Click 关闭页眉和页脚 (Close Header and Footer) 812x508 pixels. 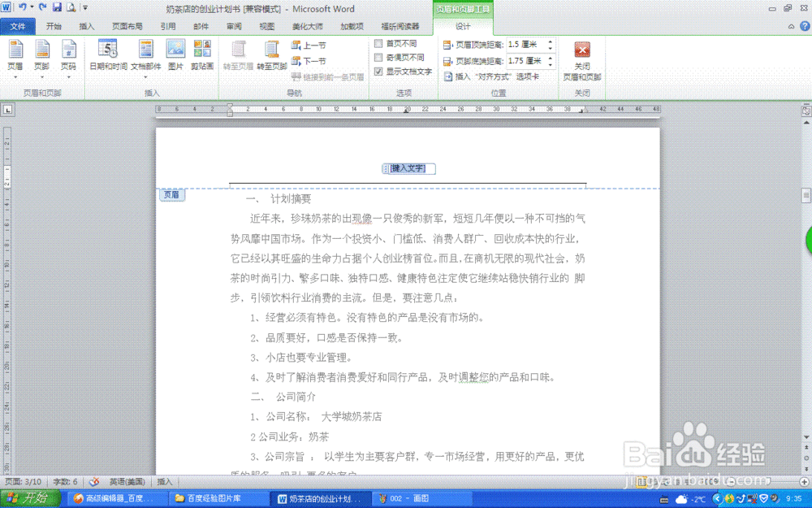(582, 60)
